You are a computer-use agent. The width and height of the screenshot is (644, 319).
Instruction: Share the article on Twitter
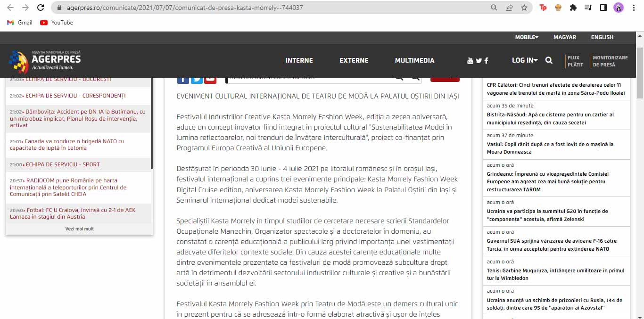click(197, 80)
